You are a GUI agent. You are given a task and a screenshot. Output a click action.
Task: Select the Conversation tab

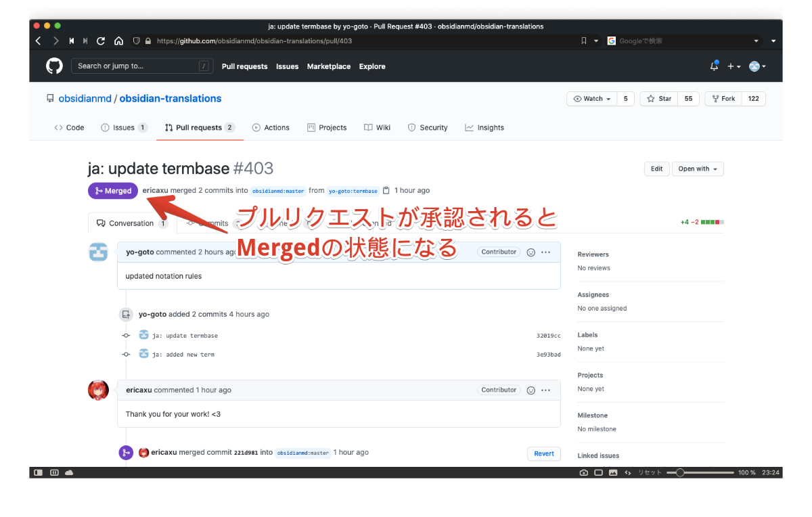pyautogui.click(x=132, y=223)
